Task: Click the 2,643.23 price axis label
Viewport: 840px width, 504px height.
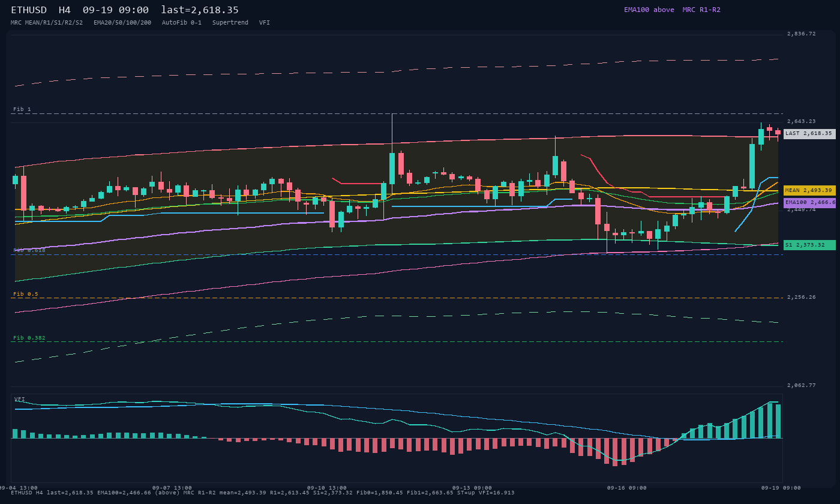Action: click(x=802, y=121)
